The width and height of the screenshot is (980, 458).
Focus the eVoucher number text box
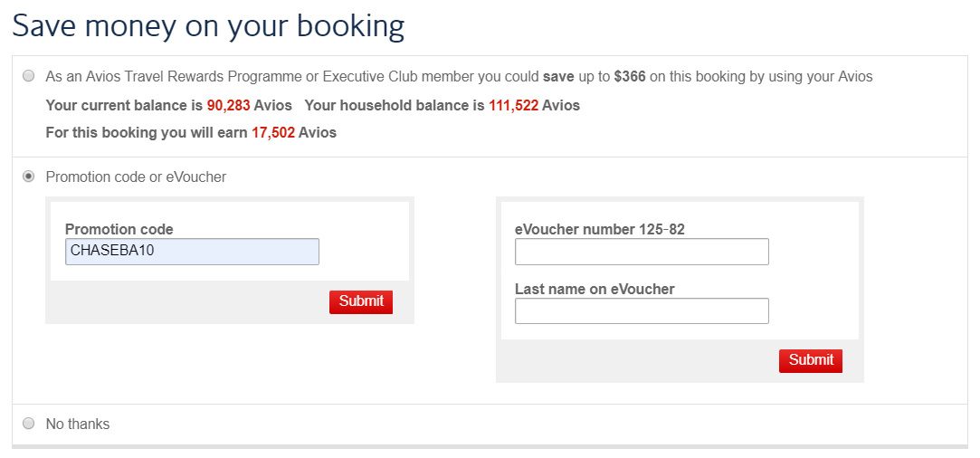tap(642, 252)
